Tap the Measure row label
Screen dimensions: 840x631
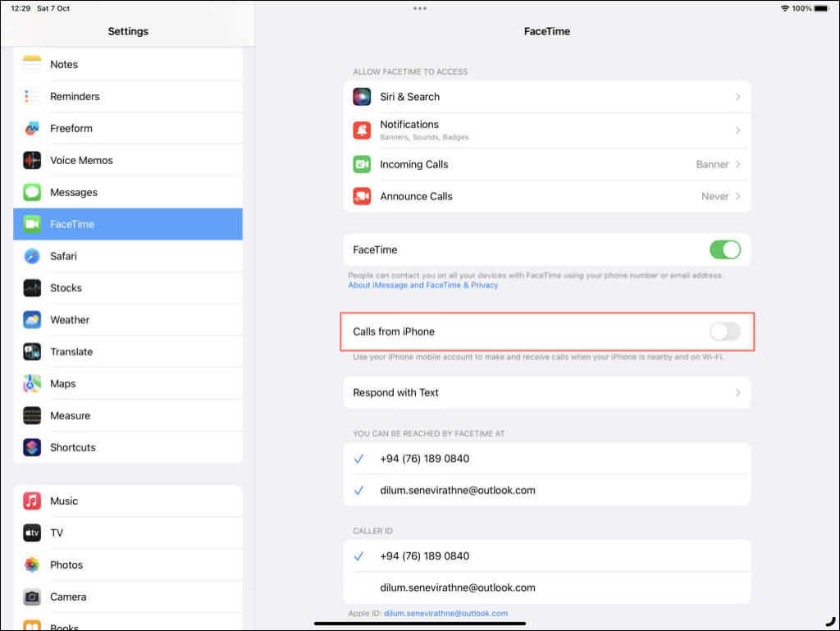[71, 416]
